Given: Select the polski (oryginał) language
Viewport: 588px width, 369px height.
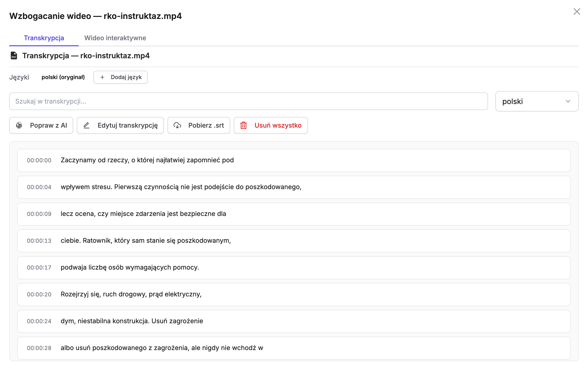Looking at the screenshot, I should click(63, 77).
